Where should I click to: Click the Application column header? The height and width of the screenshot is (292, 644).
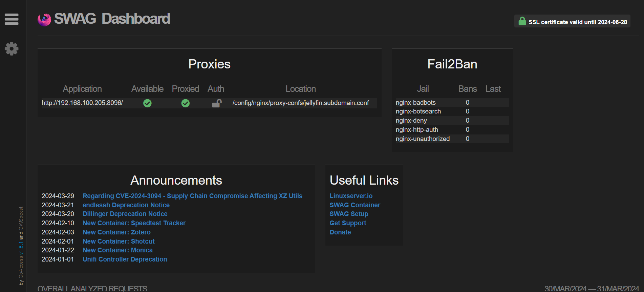click(82, 89)
